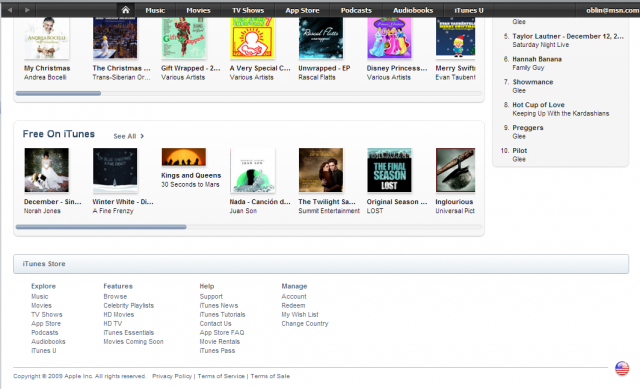
Task: Expand See All for Free On iTunes
Action: tap(129, 136)
